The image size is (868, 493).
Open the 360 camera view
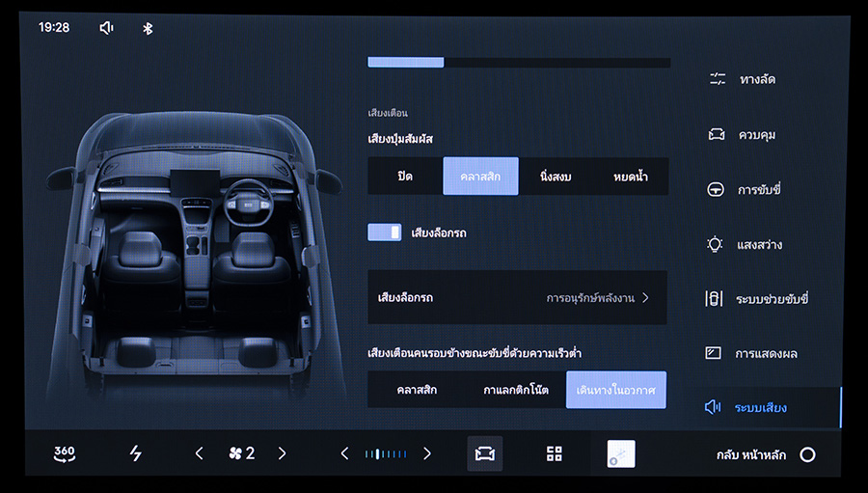point(65,453)
